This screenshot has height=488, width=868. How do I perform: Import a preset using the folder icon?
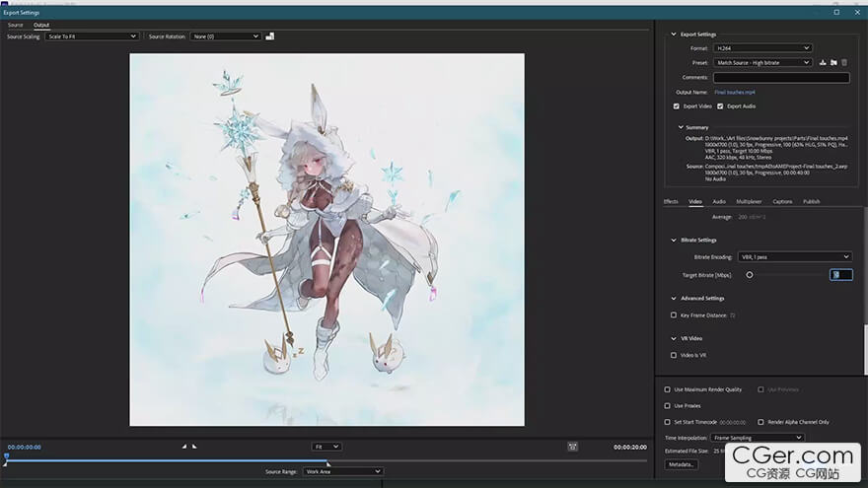[833, 62]
